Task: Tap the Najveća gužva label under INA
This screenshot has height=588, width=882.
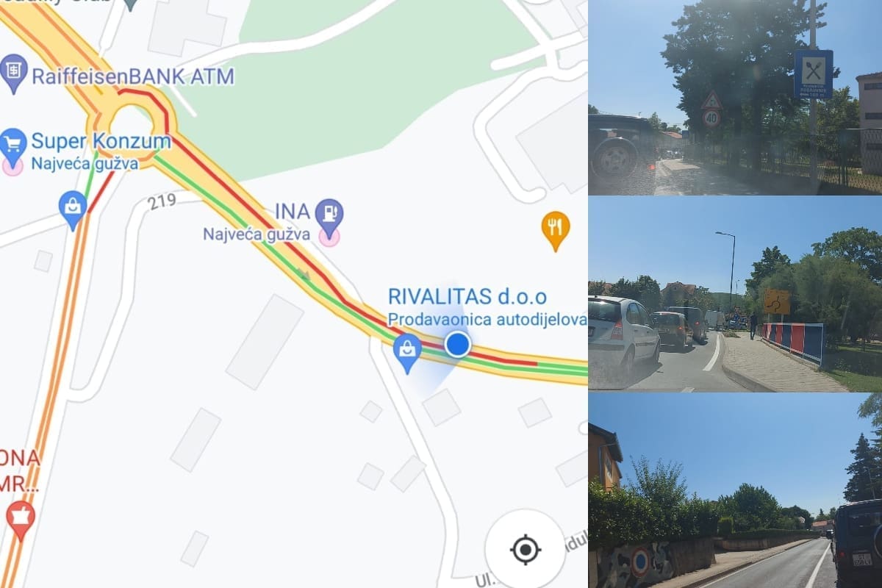Action: pyautogui.click(x=257, y=234)
